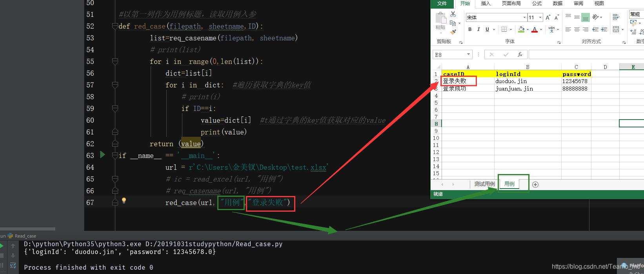The width and height of the screenshot is (644, 274).
Task: Increase font size with the larger A icon
Action: point(548,17)
